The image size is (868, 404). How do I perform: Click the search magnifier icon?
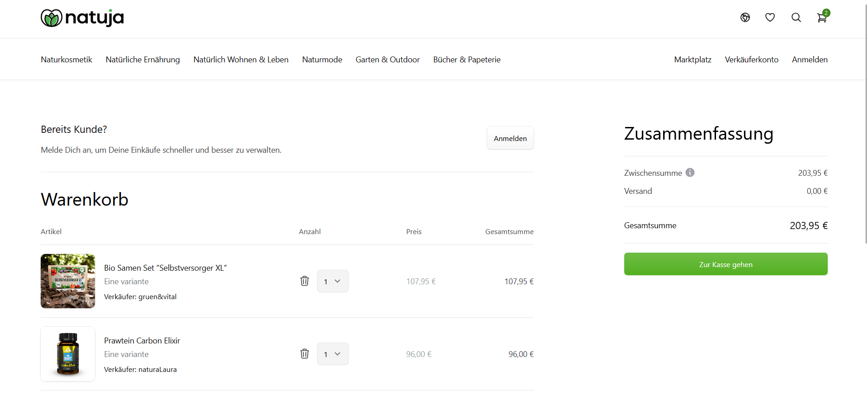pos(796,18)
